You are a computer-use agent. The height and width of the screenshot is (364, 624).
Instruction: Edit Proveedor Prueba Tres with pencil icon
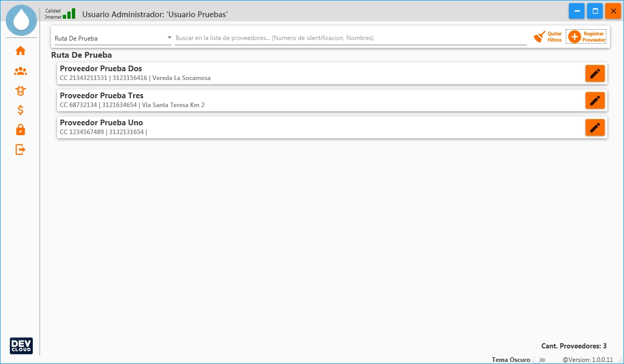click(x=595, y=100)
